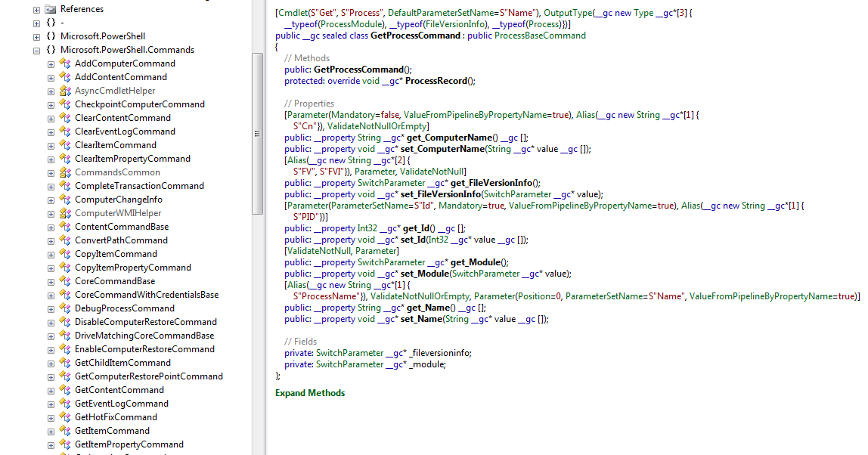
Task: Click the ComputerWMIHelper class icon
Action: (65, 213)
